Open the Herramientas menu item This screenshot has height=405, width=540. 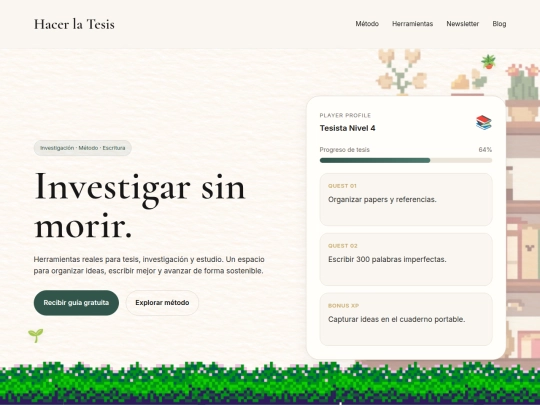coord(412,24)
